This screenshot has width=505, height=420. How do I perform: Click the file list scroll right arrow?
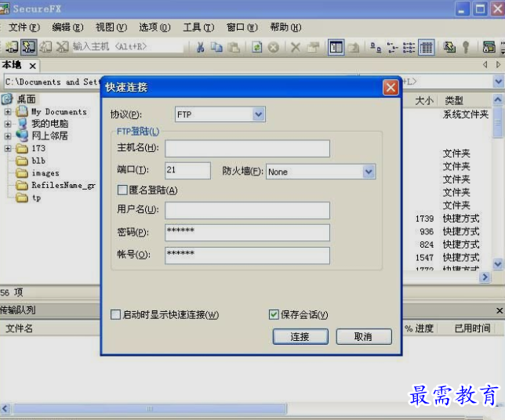point(485,277)
